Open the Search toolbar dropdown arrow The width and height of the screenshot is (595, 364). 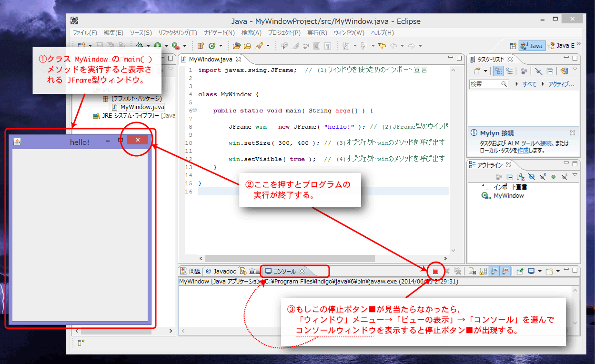[268, 46]
